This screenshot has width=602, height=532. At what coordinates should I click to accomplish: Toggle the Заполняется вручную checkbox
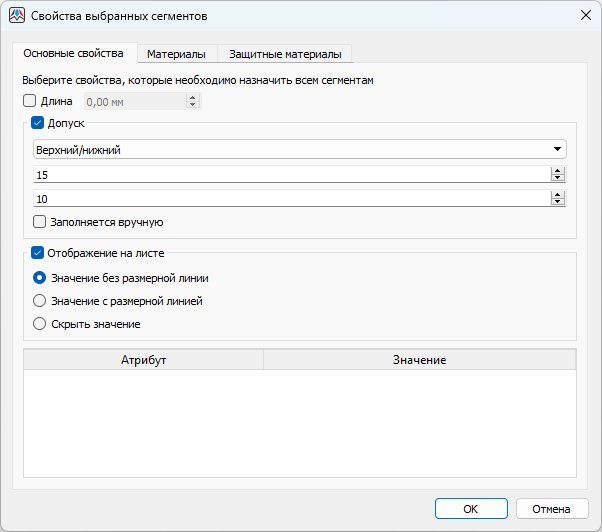click(40, 222)
